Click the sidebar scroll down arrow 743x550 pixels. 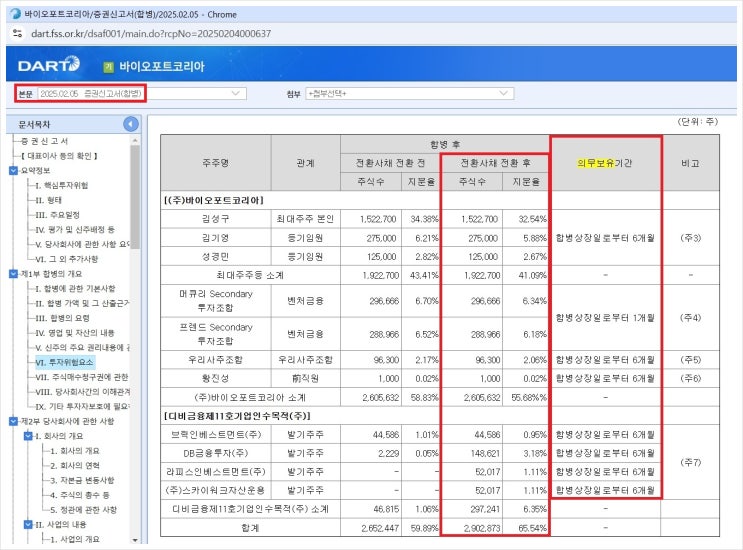[135, 541]
